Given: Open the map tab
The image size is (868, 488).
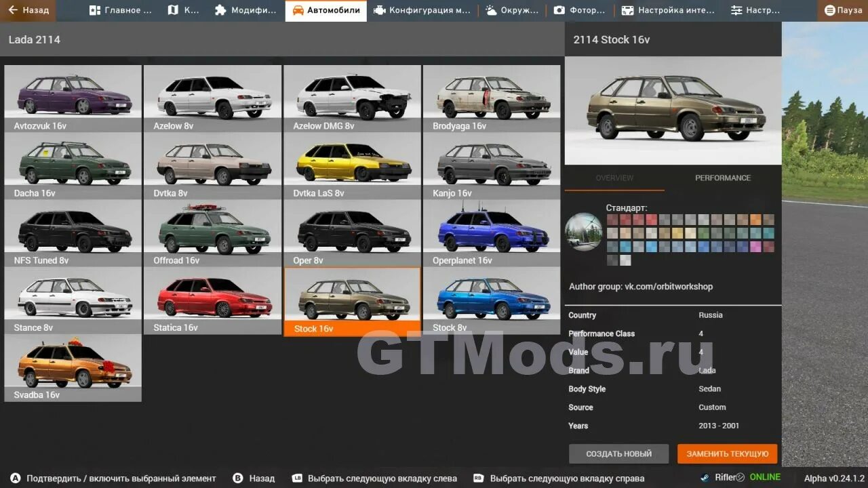Looking at the screenshot, I should [x=182, y=10].
